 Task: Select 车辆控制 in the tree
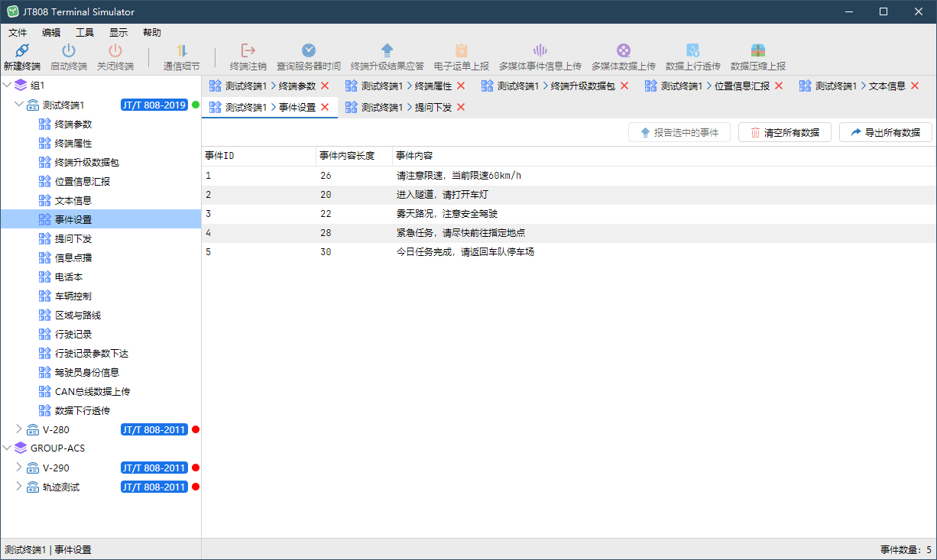pos(73,296)
